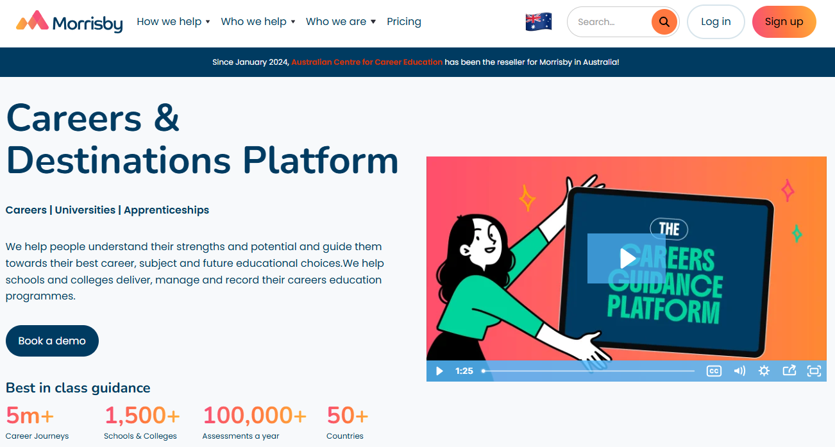835x447 pixels.
Task: Open the Pricing page
Action: (404, 22)
